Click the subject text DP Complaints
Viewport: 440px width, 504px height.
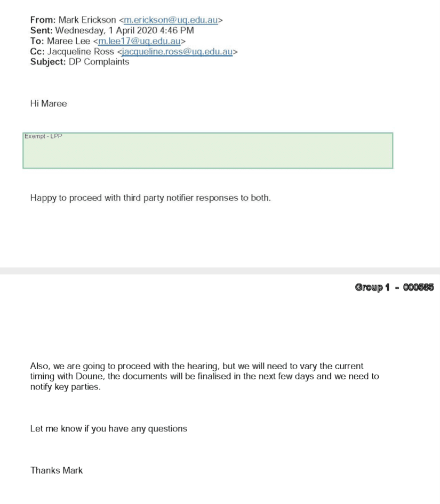point(99,62)
